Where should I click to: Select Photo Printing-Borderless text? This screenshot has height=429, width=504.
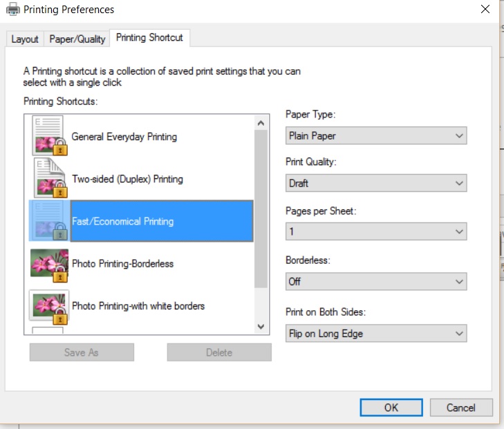123,264
